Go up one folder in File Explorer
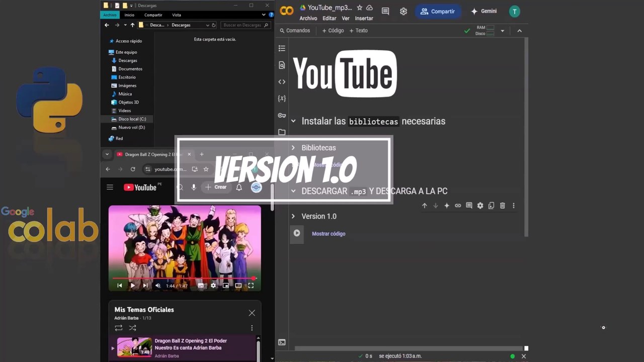The image size is (644, 362). pos(132,25)
